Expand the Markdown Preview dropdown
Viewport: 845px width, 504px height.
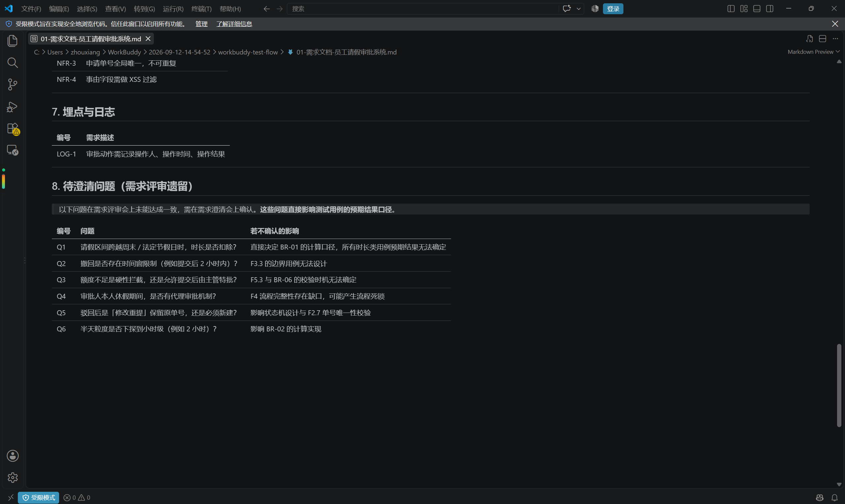pyautogui.click(x=813, y=52)
